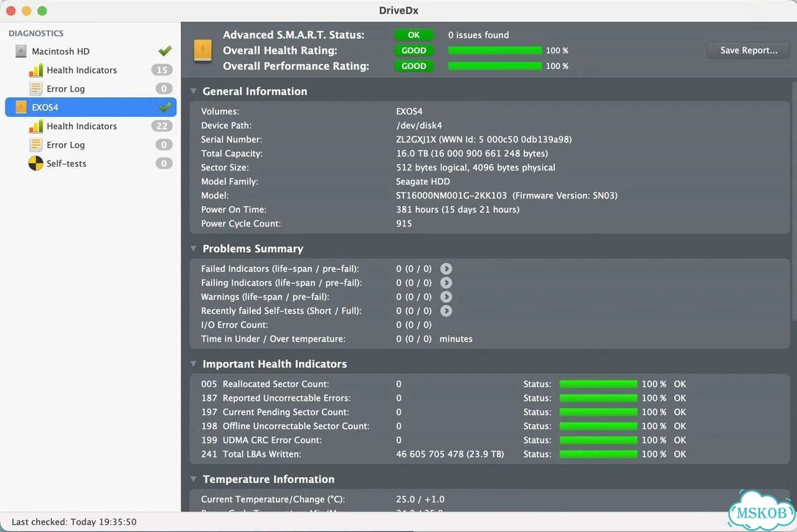Screen dimensions: 797x532
Task: Open Self-tests icon under EXOS4
Action: [x=36, y=164]
